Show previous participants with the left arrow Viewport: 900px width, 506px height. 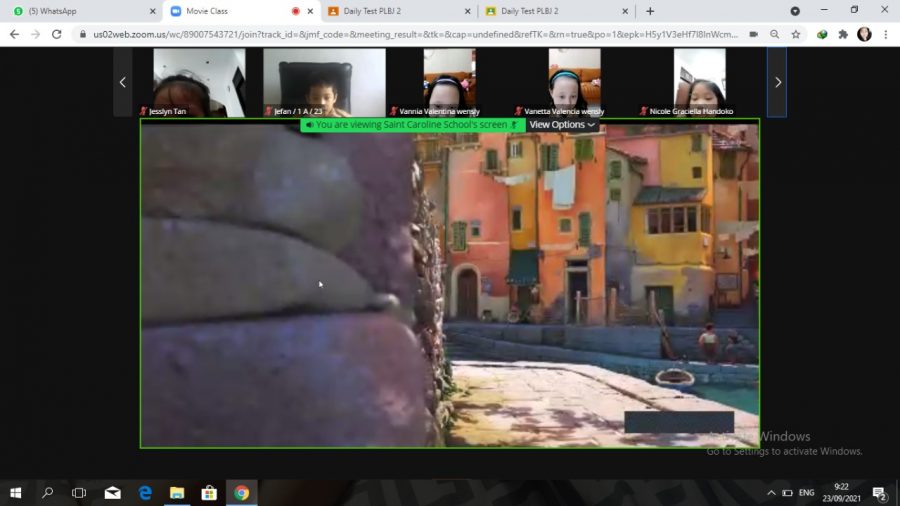[123, 82]
